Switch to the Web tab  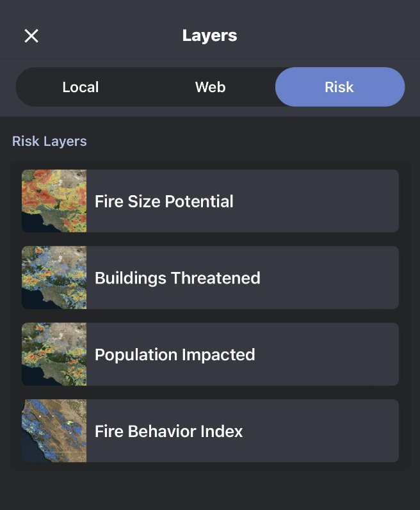point(210,87)
